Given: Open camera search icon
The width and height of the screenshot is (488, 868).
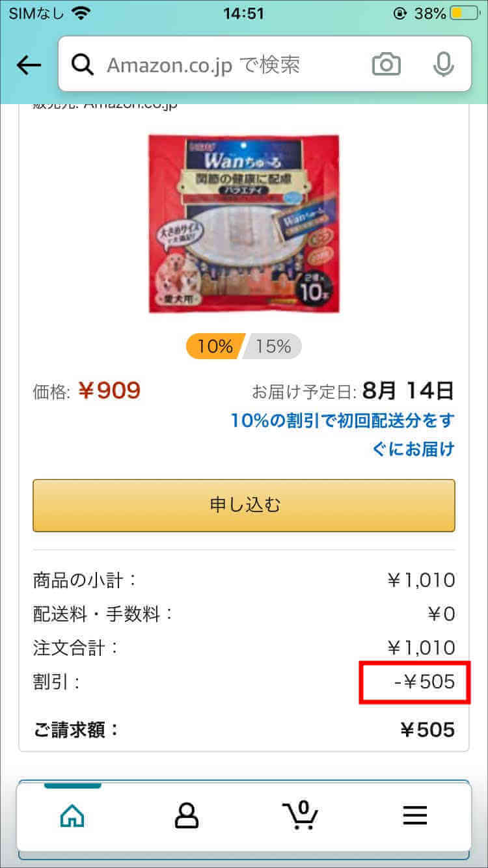Looking at the screenshot, I should (386, 64).
